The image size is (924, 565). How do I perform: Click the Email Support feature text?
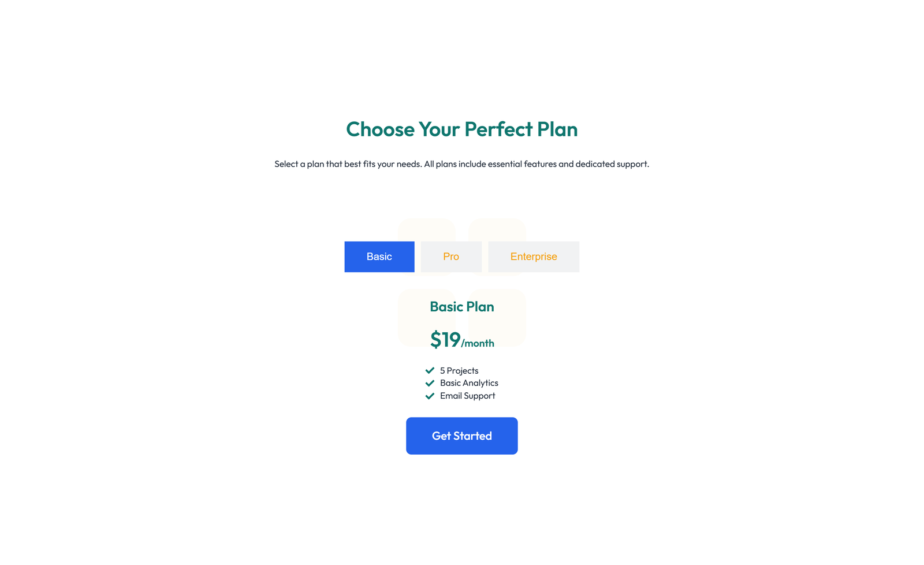467,396
